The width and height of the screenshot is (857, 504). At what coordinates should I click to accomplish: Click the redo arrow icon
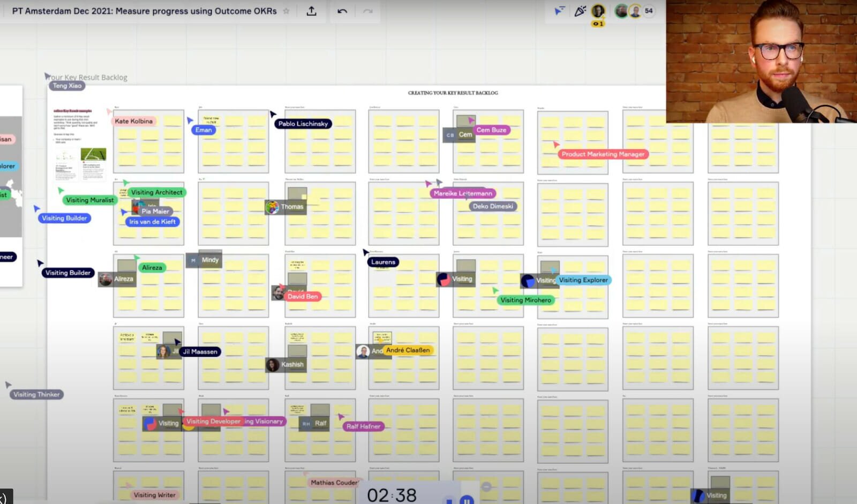pyautogui.click(x=367, y=11)
